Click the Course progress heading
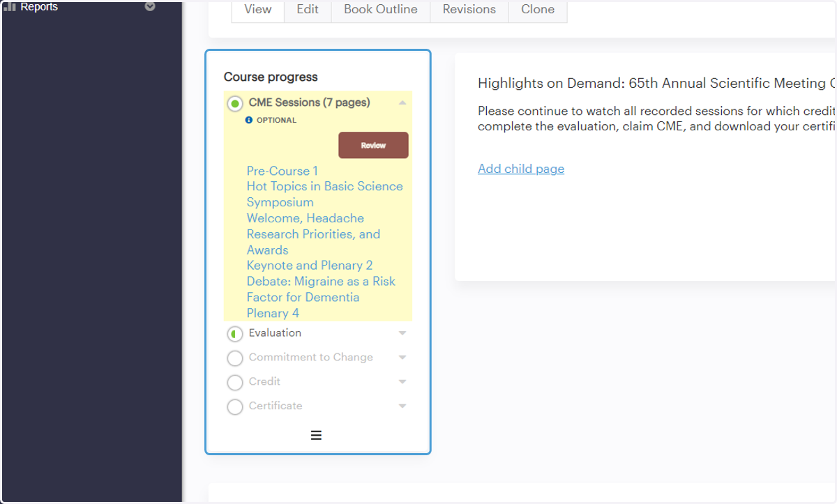 271,77
